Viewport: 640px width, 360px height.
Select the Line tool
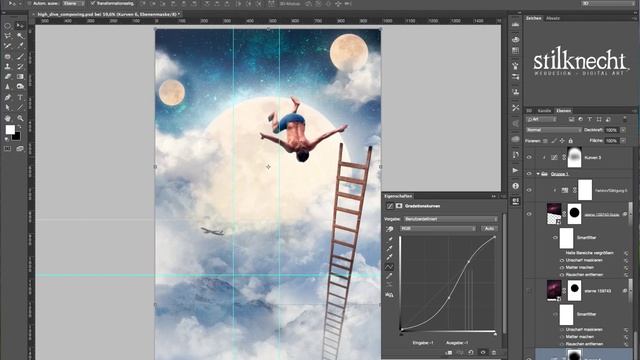pos(20,107)
